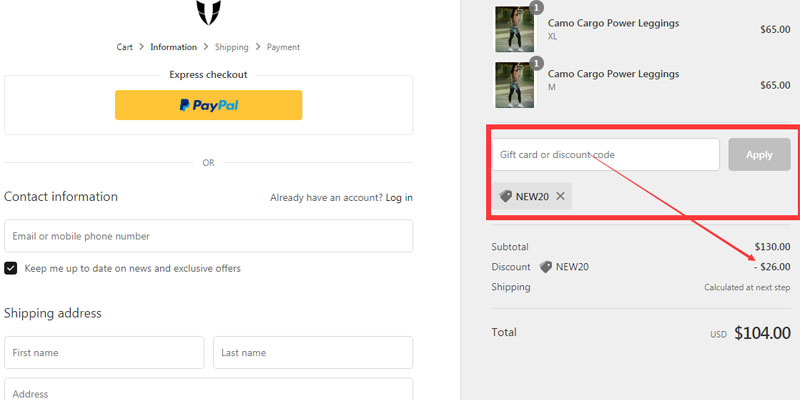Viewport: 800px width, 400px height.
Task: Focus the Email or mobile phone number field
Action: (208, 236)
